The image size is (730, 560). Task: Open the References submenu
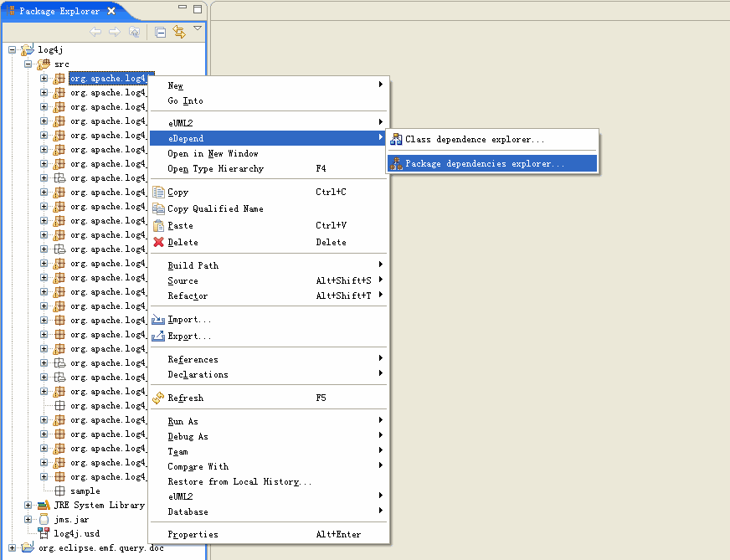[x=268, y=359]
